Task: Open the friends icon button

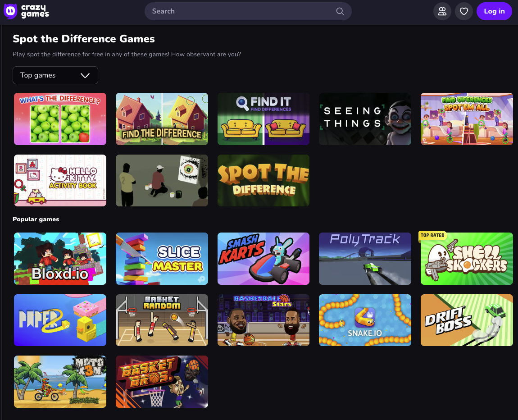Action: coord(442,11)
